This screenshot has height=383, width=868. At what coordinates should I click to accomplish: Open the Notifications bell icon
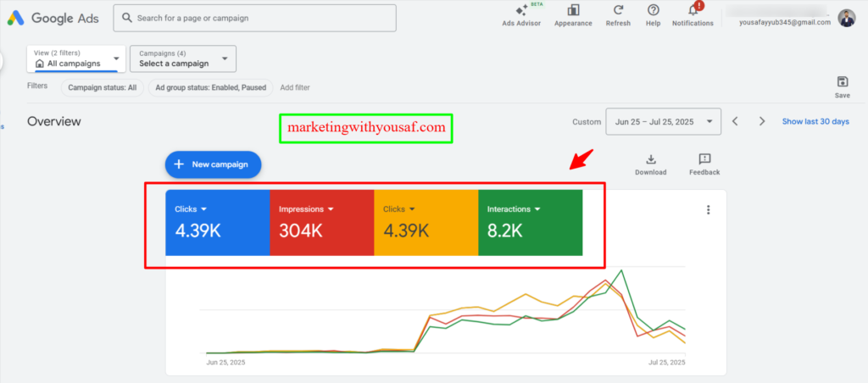click(693, 10)
